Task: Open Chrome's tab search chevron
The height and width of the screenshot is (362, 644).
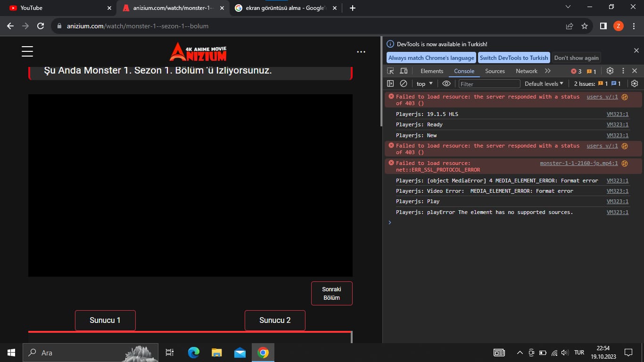Action: (x=568, y=7)
